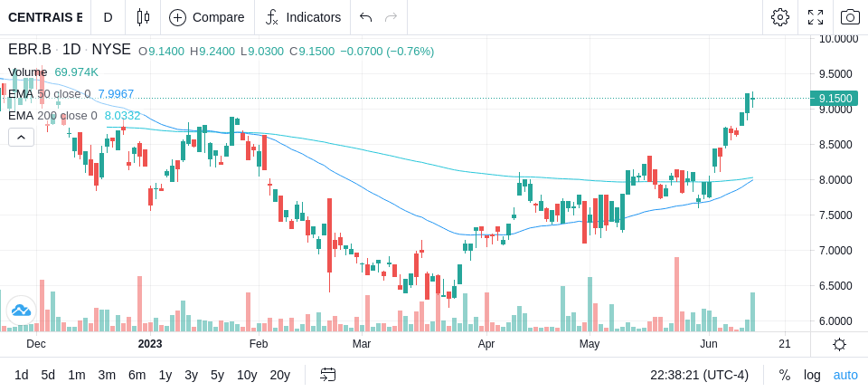Screen dimensions: 868x392
Task: Click the EMA 200 value 8.0332
Action: coord(122,115)
